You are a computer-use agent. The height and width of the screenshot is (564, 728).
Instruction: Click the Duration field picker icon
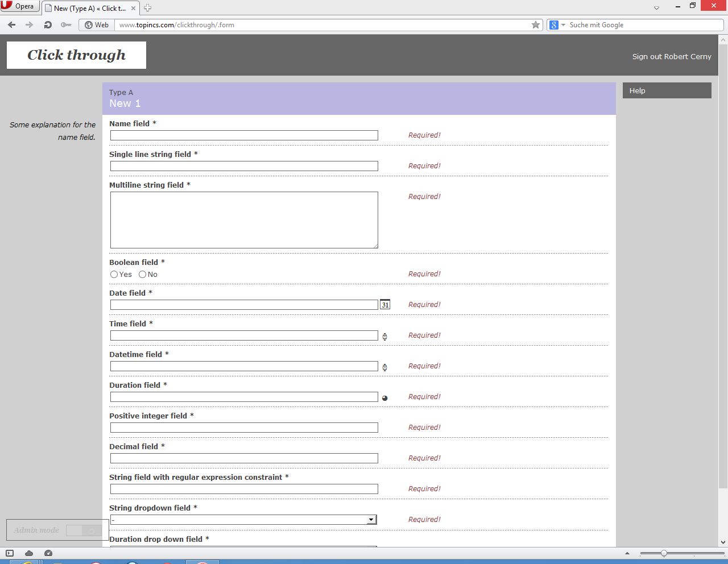tap(384, 398)
